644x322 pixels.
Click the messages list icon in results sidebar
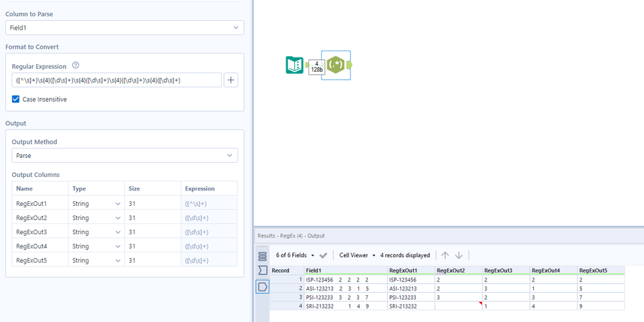(263, 257)
